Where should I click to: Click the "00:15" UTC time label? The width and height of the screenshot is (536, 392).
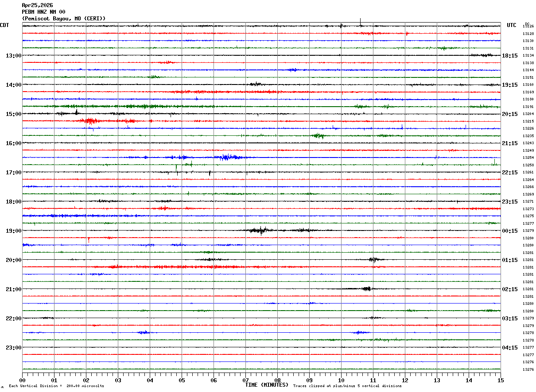(x=510, y=231)
